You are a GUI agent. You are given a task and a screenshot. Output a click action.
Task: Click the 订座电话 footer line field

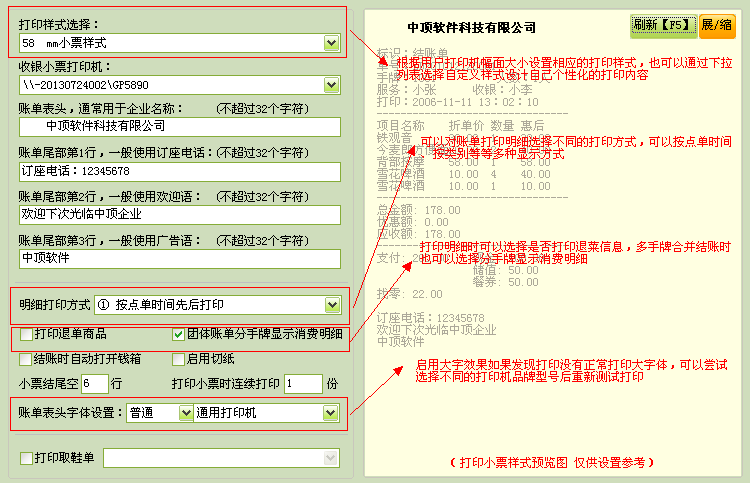pyautogui.click(x=180, y=171)
